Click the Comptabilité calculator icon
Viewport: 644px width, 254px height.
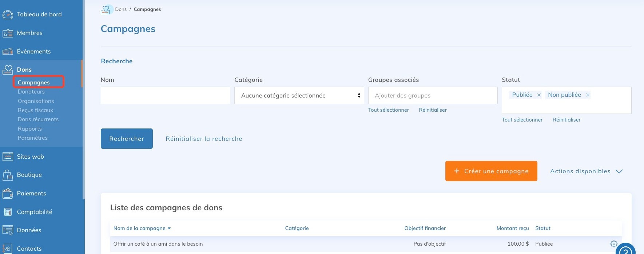click(x=8, y=212)
